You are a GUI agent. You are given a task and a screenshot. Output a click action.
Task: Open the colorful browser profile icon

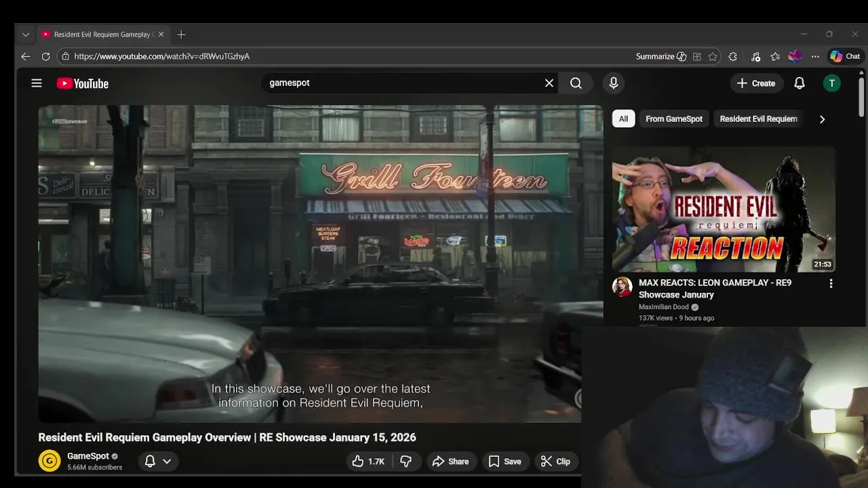(x=795, y=56)
